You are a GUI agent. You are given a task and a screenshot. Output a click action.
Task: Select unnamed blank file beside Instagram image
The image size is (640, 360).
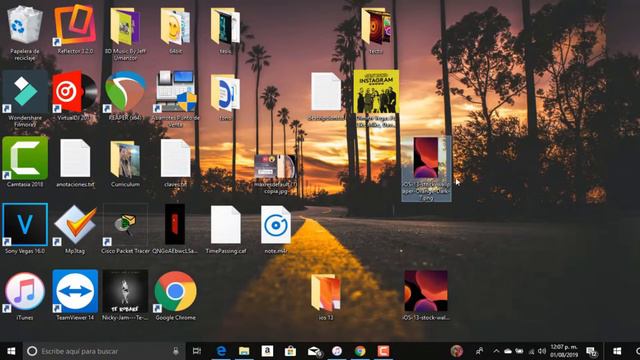pyautogui.click(x=326, y=96)
